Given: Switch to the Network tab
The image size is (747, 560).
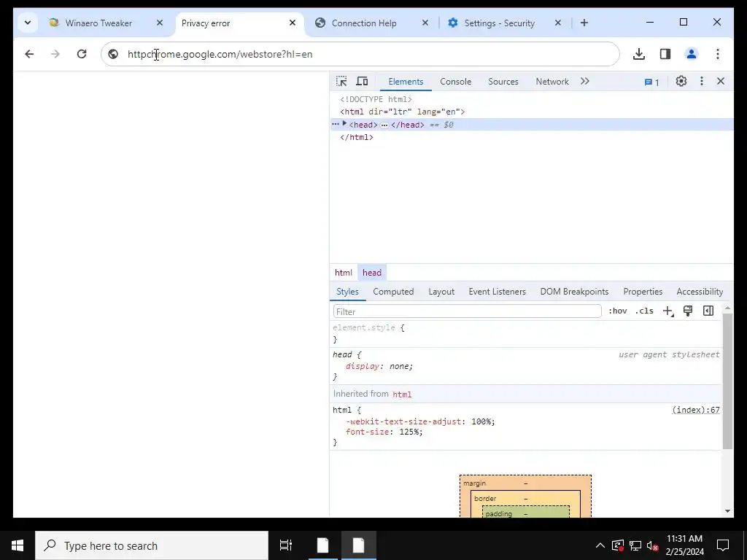Looking at the screenshot, I should pyautogui.click(x=552, y=82).
